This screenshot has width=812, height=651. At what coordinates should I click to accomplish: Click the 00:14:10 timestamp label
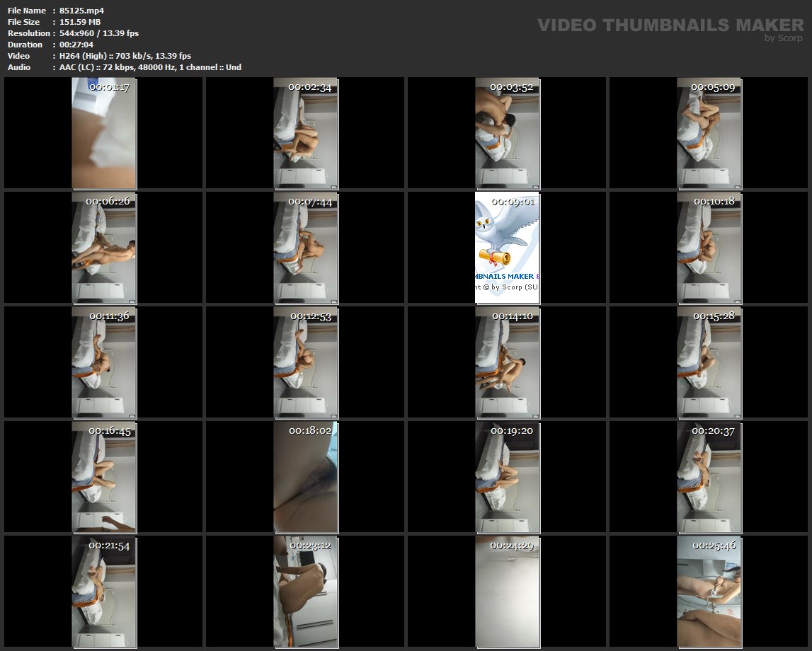tap(512, 316)
